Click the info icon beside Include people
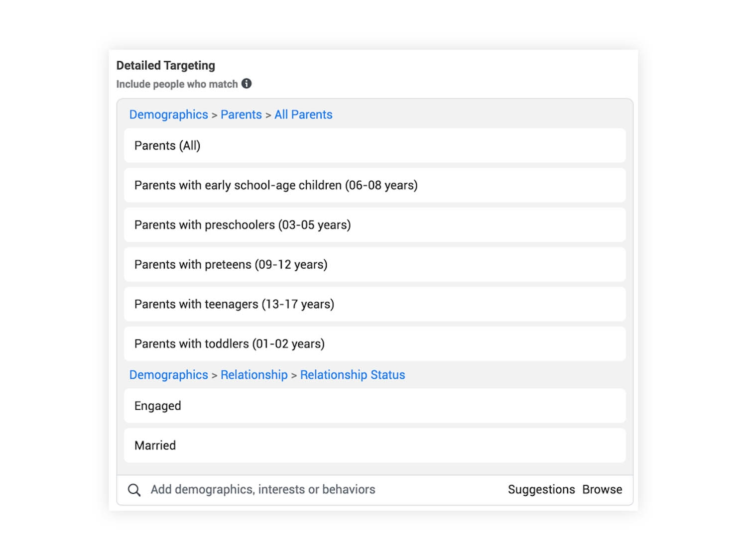Viewport: 747px width, 560px height. pos(247,84)
